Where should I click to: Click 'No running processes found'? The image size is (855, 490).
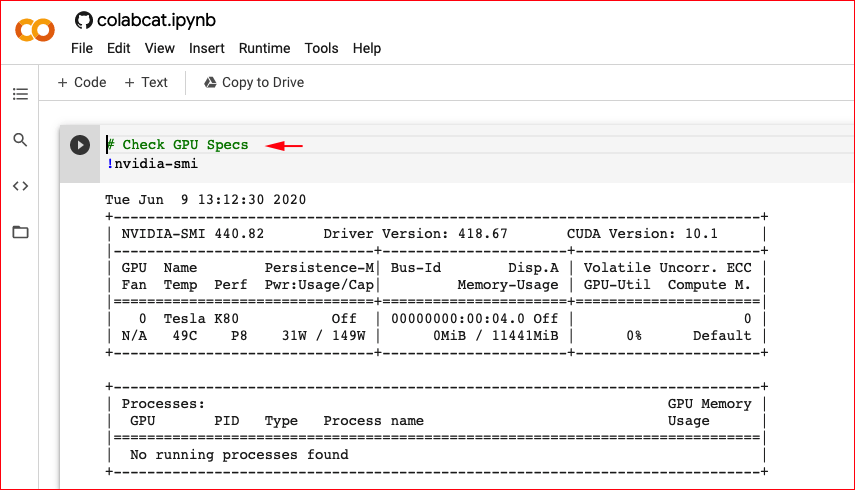tap(239, 455)
